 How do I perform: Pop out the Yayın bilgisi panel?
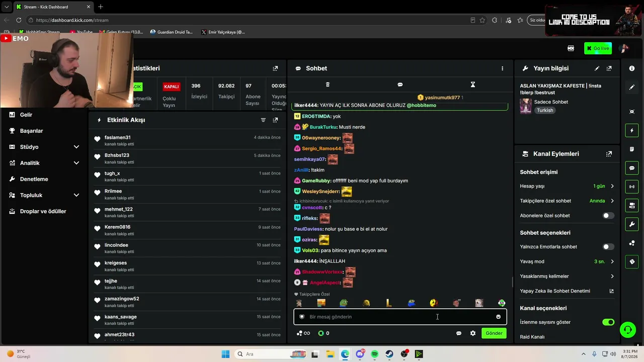click(609, 68)
